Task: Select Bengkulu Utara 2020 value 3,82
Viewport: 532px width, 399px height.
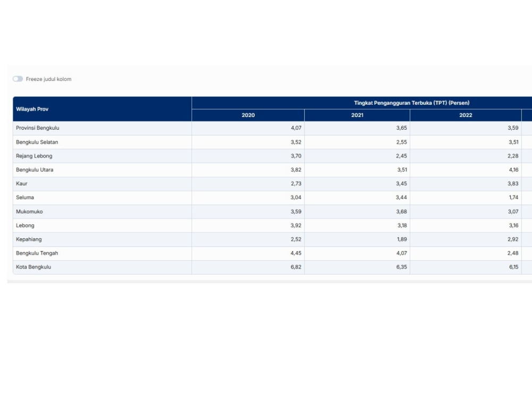Action: click(x=296, y=170)
